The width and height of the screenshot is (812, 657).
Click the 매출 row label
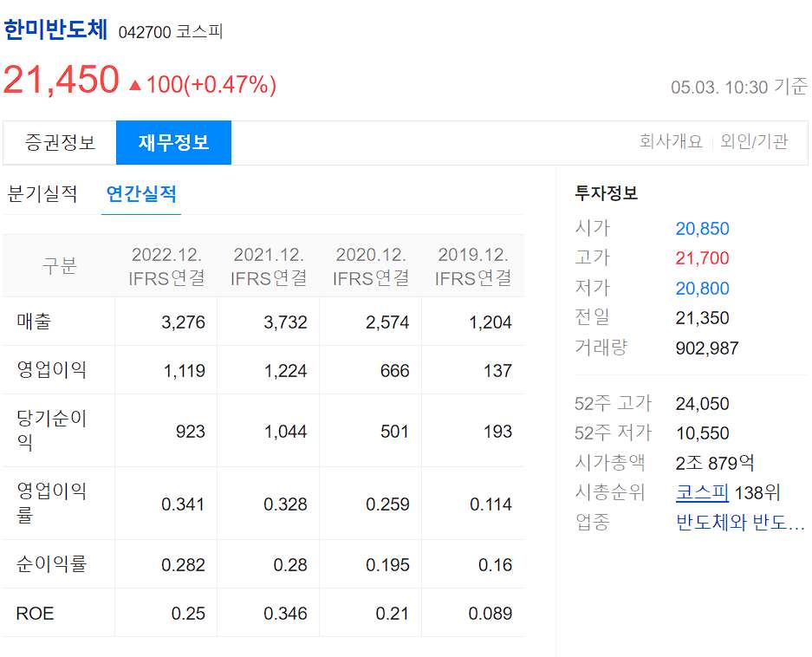[x=34, y=322]
